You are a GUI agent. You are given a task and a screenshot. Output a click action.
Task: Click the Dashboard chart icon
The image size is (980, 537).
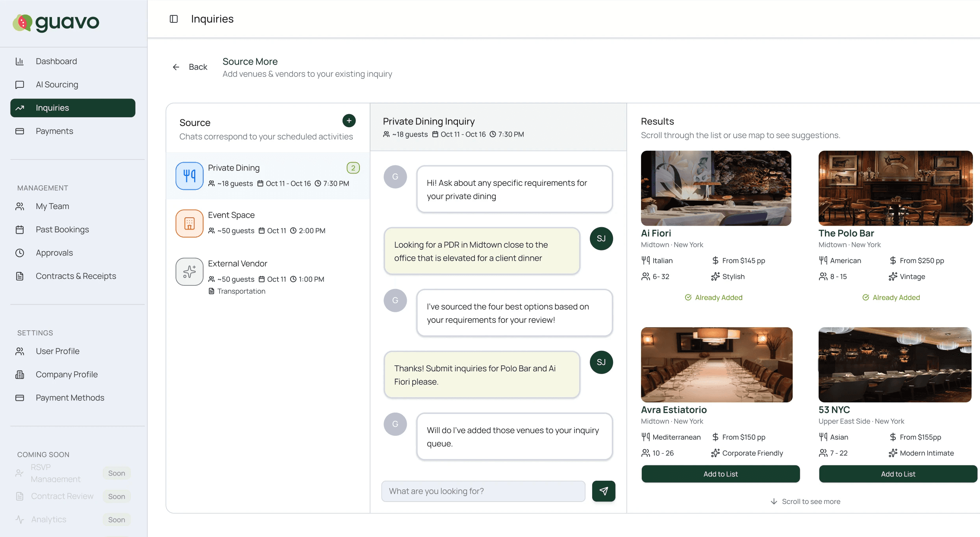(20, 61)
